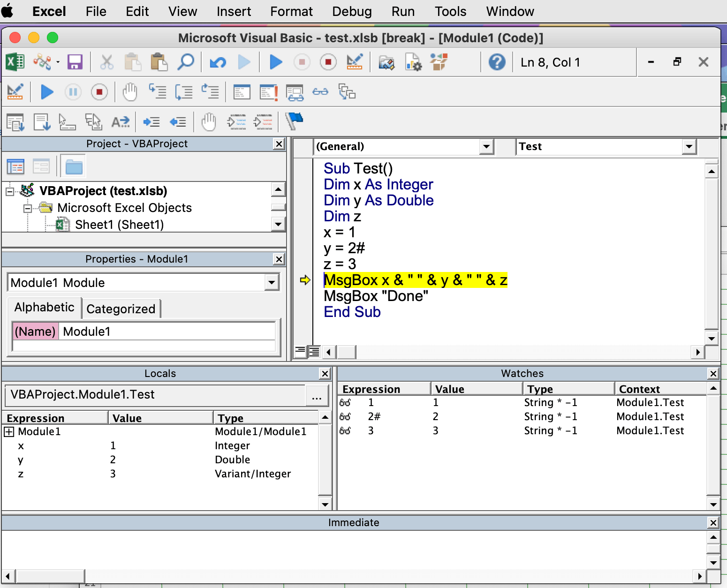Open the Module1 Module properties dropdown
This screenshot has width=727, height=588.
[272, 283]
